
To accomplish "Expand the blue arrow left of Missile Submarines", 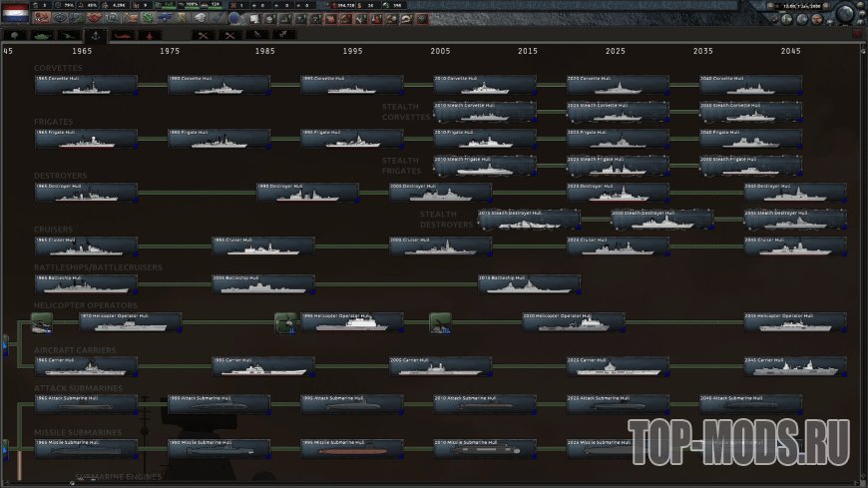I will point(4,447).
